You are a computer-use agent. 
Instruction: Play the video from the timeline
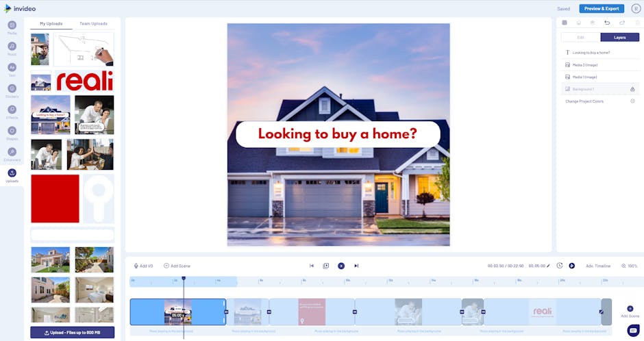click(x=340, y=266)
